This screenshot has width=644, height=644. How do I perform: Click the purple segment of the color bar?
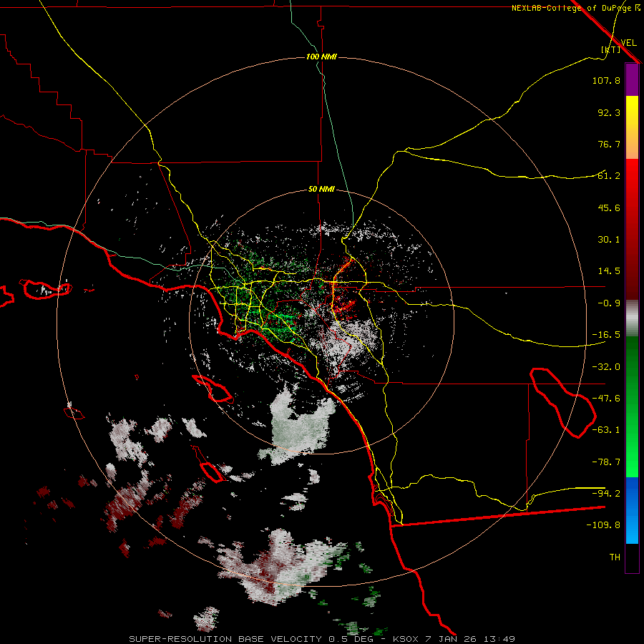pyautogui.click(x=632, y=80)
